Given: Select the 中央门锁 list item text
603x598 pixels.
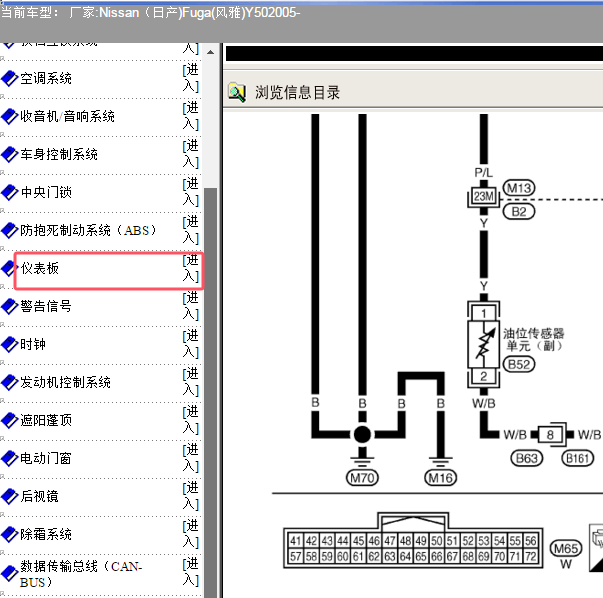Looking at the screenshot, I should (46, 192).
